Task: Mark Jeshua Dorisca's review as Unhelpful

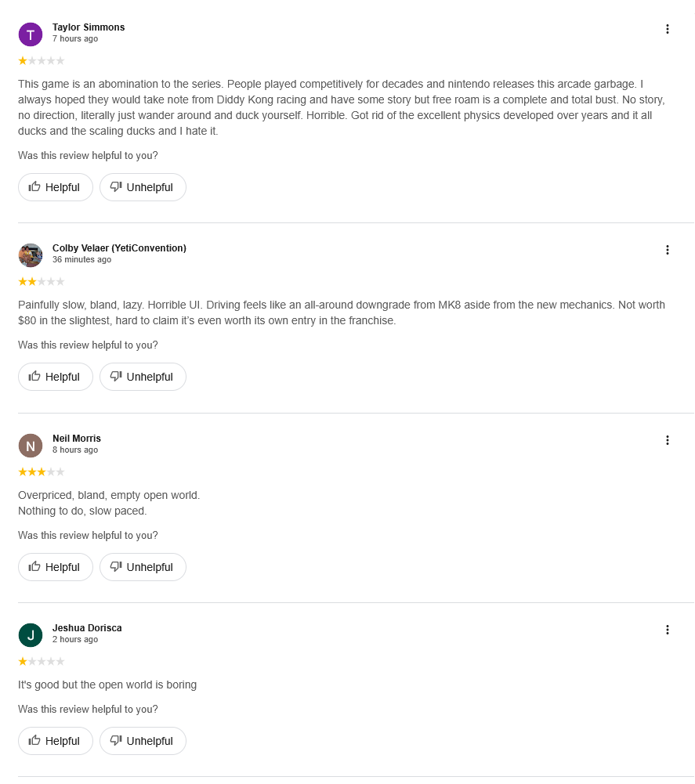Action: 143,741
